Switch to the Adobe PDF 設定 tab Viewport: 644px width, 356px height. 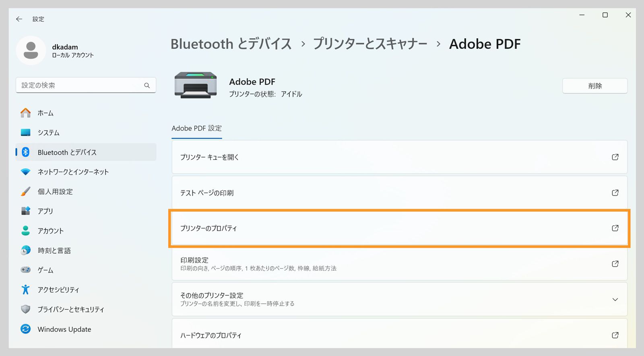click(x=196, y=128)
